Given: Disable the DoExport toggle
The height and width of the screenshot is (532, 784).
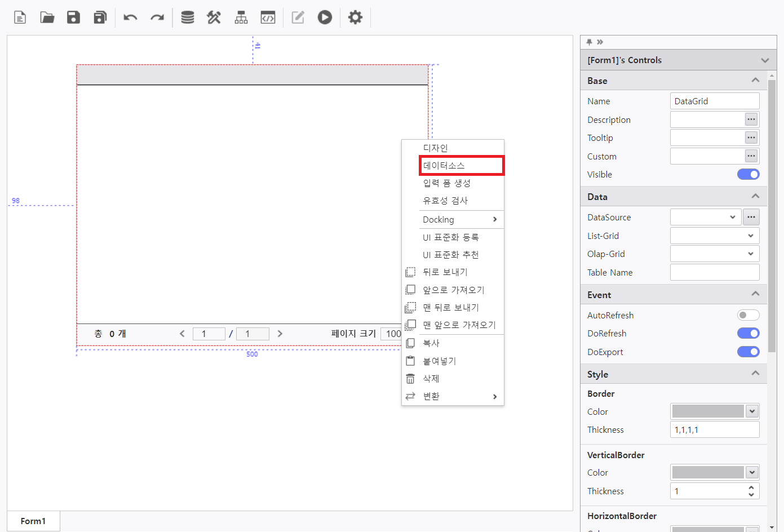Looking at the screenshot, I should (x=748, y=352).
